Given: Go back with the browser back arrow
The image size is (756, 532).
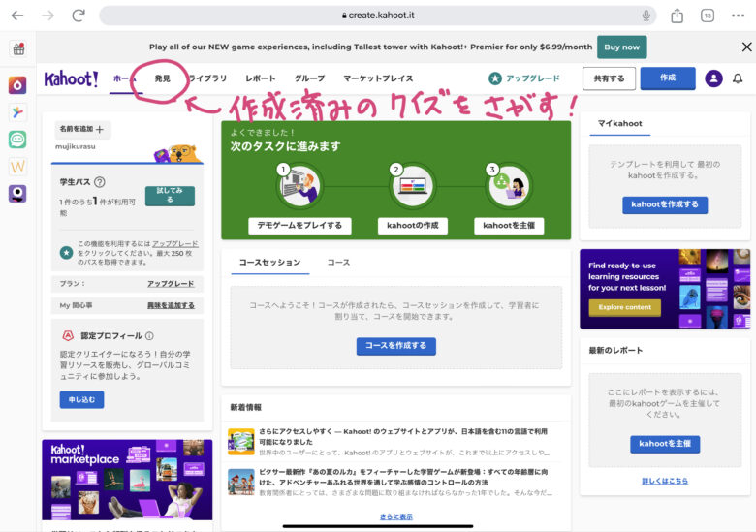Looking at the screenshot, I should (x=17, y=16).
